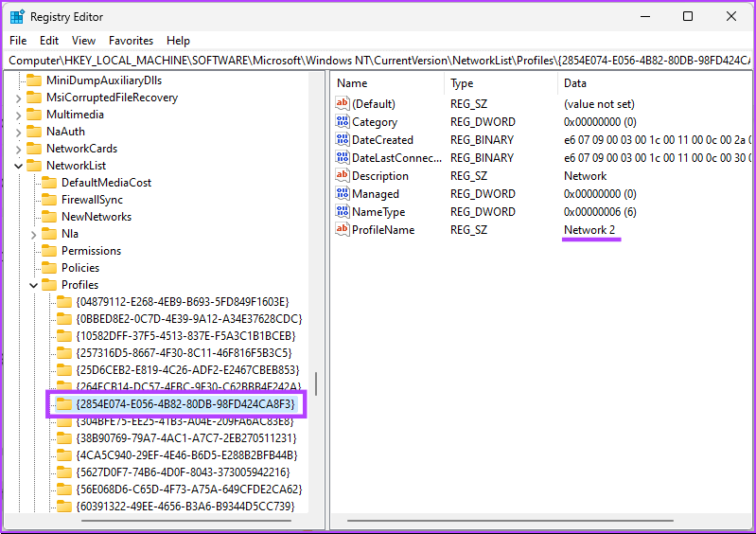Select the NetworkList folder icon

point(34,166)
